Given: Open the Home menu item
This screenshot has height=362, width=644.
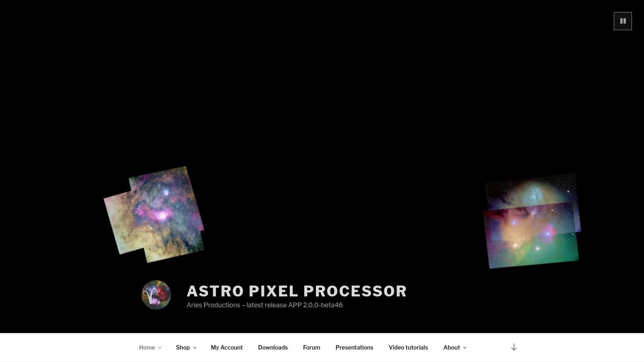Looking at the screenshot, I should (x=147, y=348).
